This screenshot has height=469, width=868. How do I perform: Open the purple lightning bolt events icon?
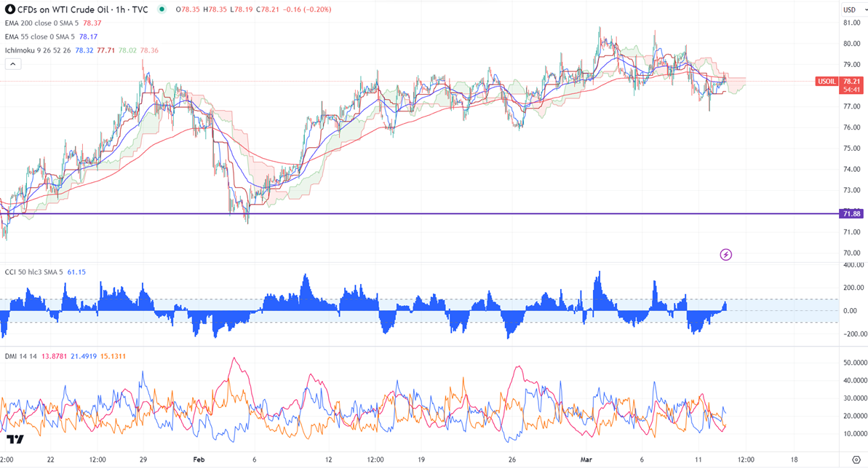[x=725, y=254]
